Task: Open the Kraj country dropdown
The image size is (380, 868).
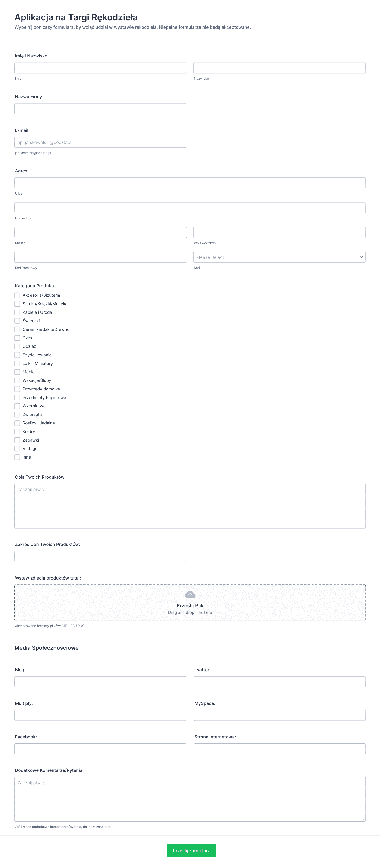Action: [279, 257]
